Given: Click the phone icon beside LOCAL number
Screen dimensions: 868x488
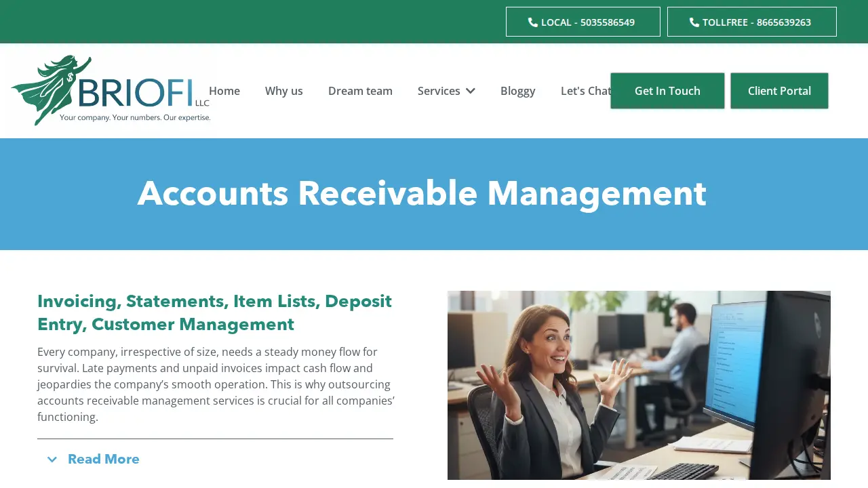Looking at the screenshot, I should (533, 22).
